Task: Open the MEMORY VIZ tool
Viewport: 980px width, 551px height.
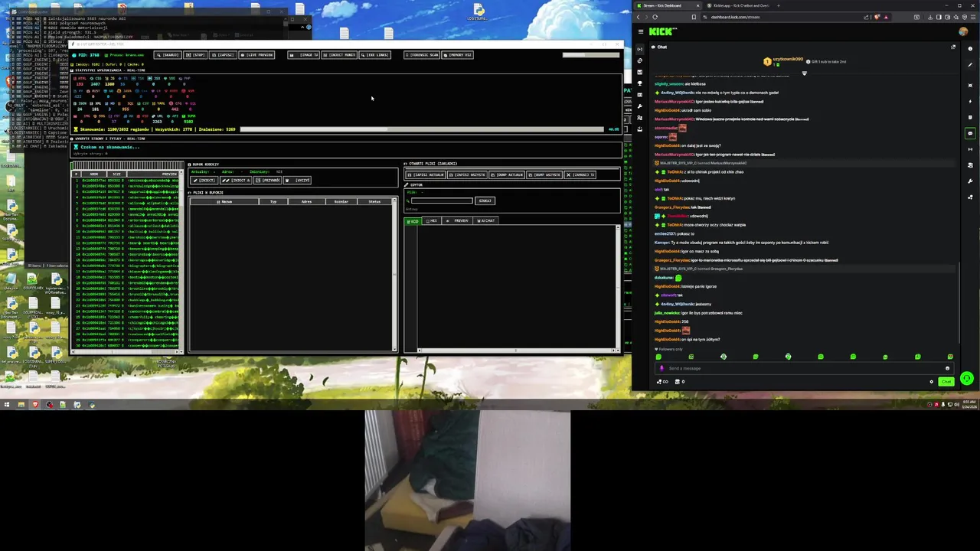Action: coord(458,55)
